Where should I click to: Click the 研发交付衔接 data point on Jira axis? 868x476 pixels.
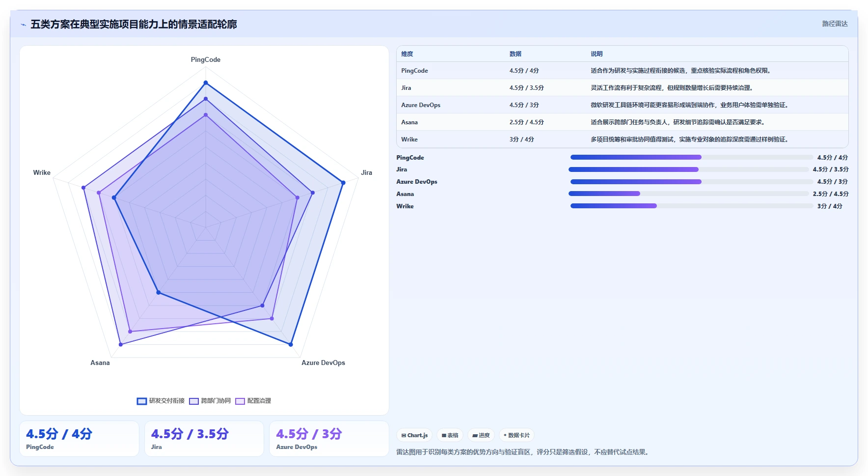point(343,183)
